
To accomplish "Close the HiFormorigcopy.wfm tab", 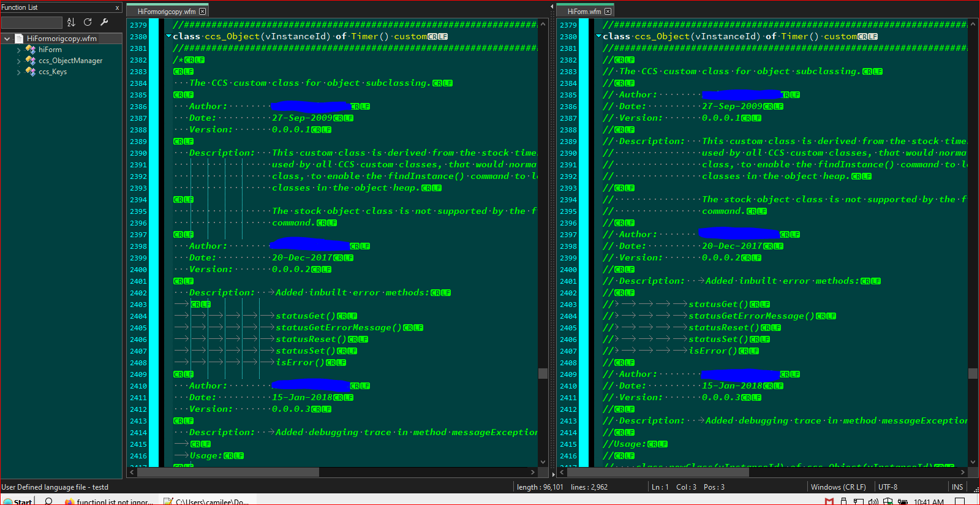I will [x=203, y=11].
